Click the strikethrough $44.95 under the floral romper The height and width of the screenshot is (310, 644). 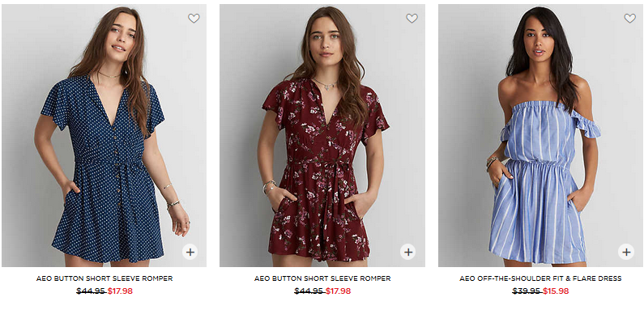(309, 291)
